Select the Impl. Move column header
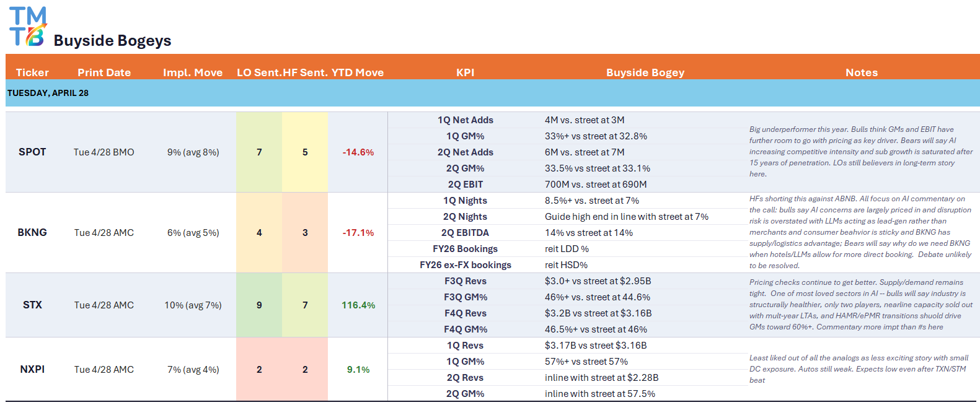The width and height of the screenshot is (980, 405). (193, 72)
